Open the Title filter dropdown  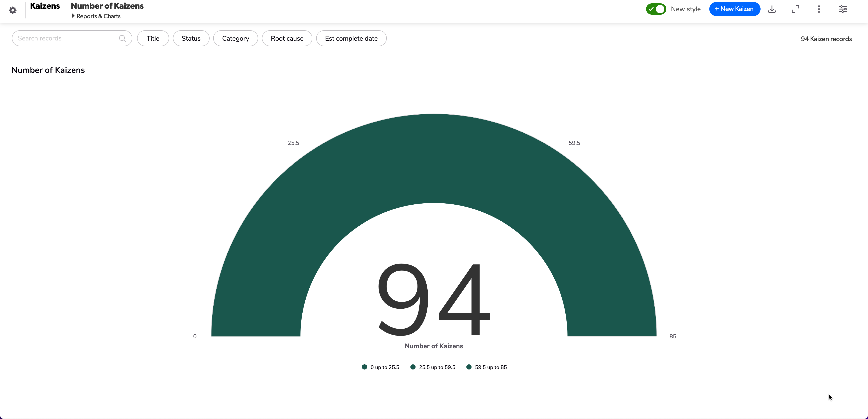153,38
